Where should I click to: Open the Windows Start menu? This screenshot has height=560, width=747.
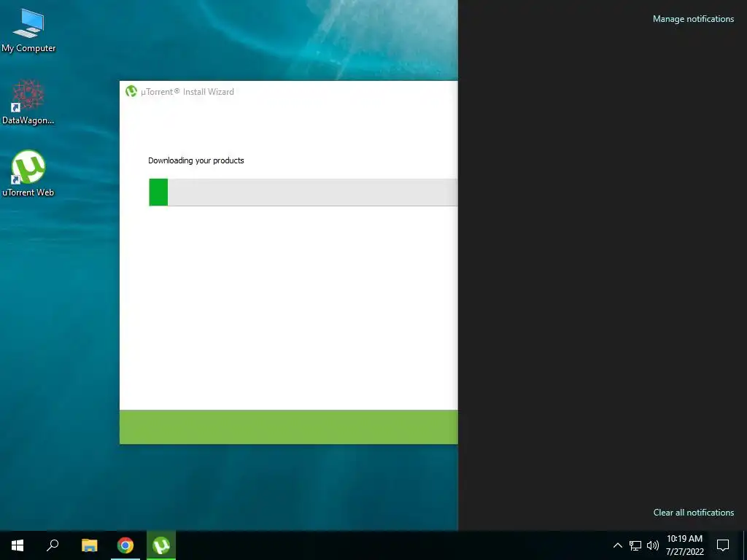click(18, 545)
